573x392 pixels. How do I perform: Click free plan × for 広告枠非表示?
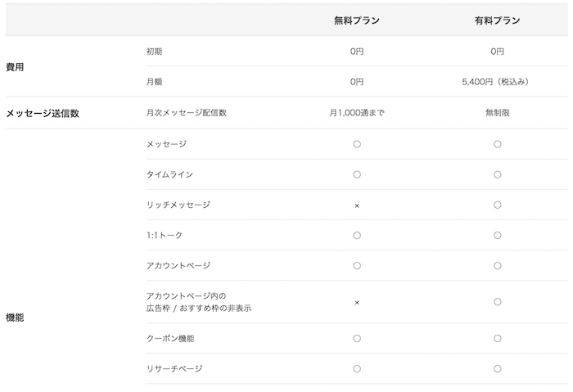point(357,303)
